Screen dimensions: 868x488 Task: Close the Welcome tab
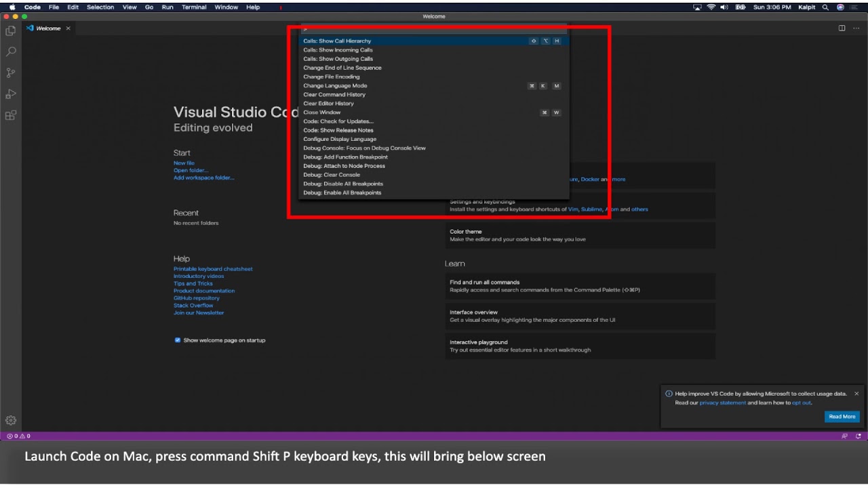[68, 28]
